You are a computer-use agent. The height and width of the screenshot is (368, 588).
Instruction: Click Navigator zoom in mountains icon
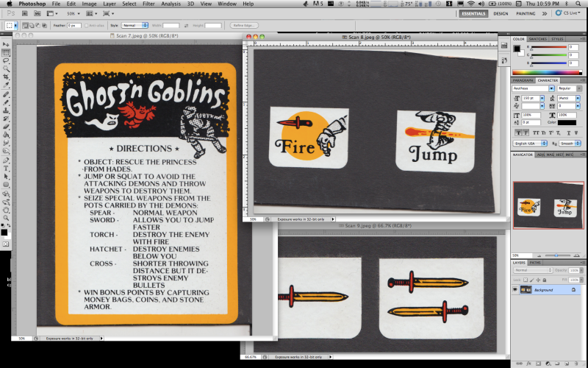pos(576,255)
